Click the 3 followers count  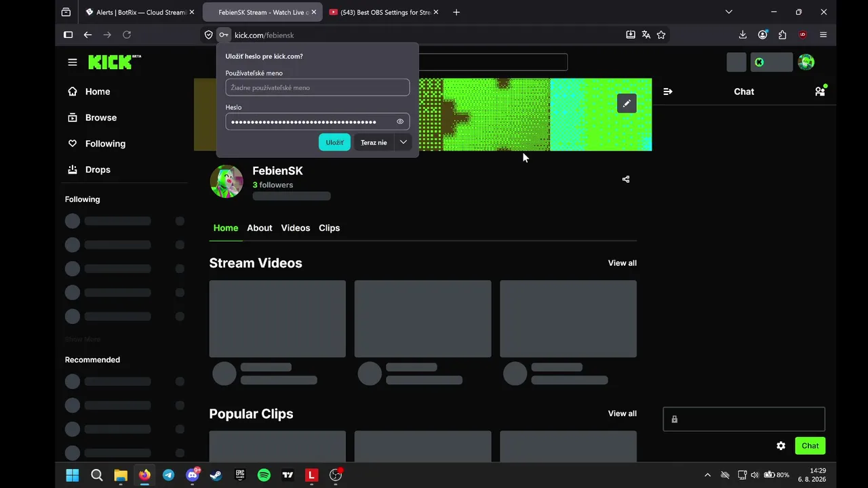(x=273, y=185)
